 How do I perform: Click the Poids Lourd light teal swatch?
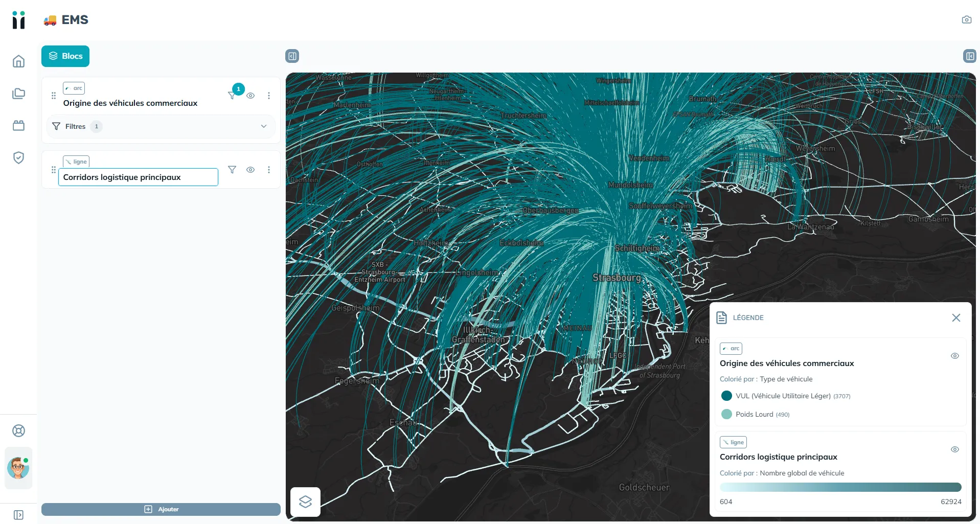(726, 414)
